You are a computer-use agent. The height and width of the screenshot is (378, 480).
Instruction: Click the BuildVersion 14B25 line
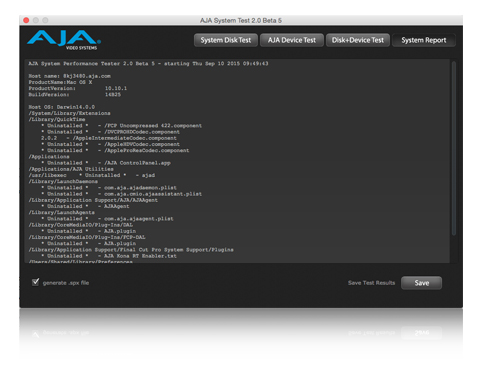click(x=75, y=95)
